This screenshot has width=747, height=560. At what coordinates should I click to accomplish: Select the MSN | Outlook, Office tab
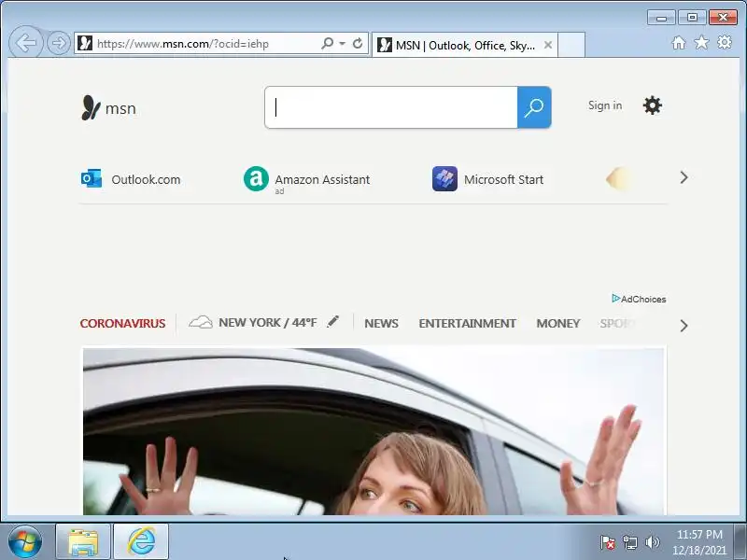pos(464,45)
